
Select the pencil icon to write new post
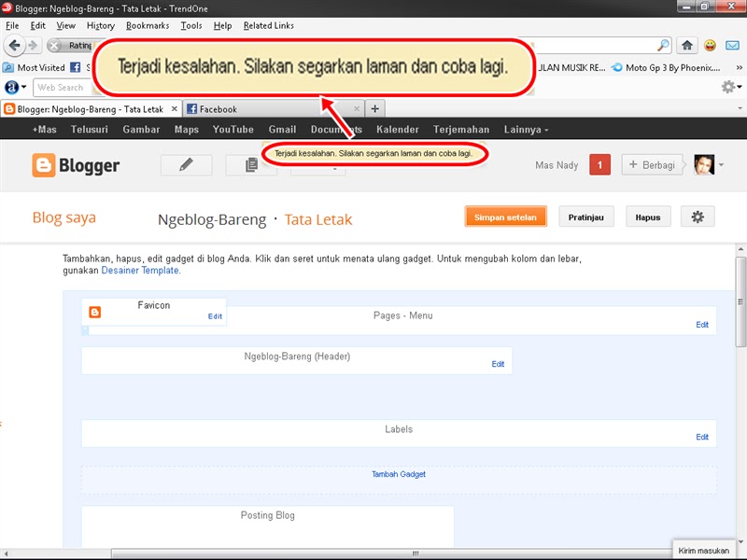coord(185,165)
